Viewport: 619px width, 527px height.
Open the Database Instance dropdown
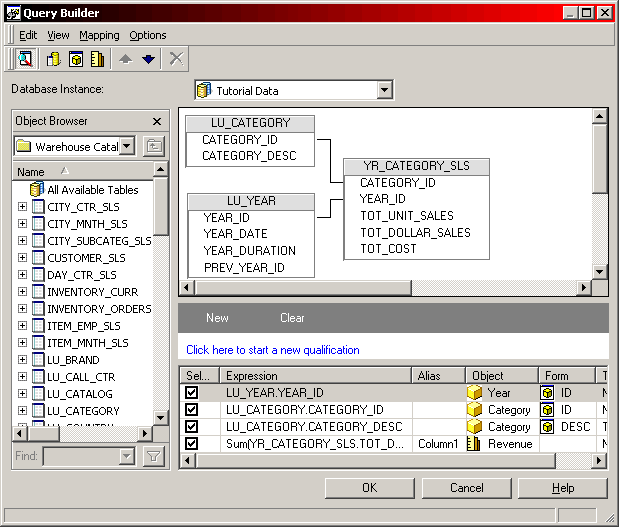[385, 91]
